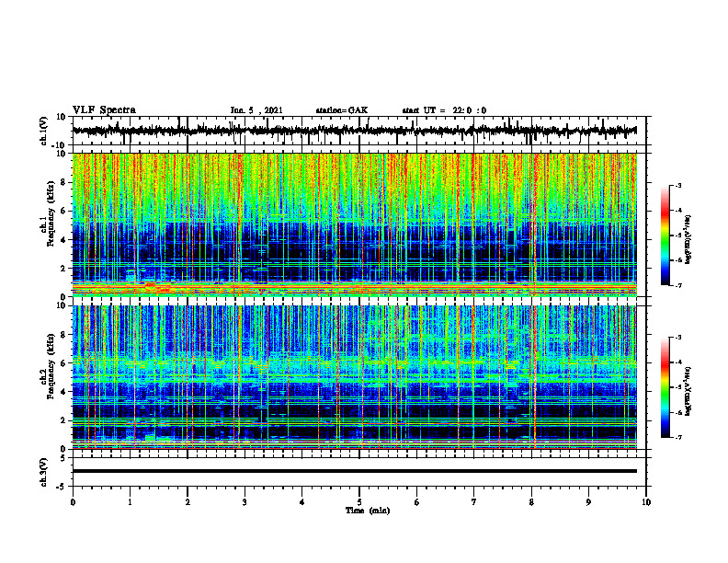Viewport: 728px width, 563px height.
Task: Click time axis tick label '5'
Action: pyautogui.click(x=359, y=502)
